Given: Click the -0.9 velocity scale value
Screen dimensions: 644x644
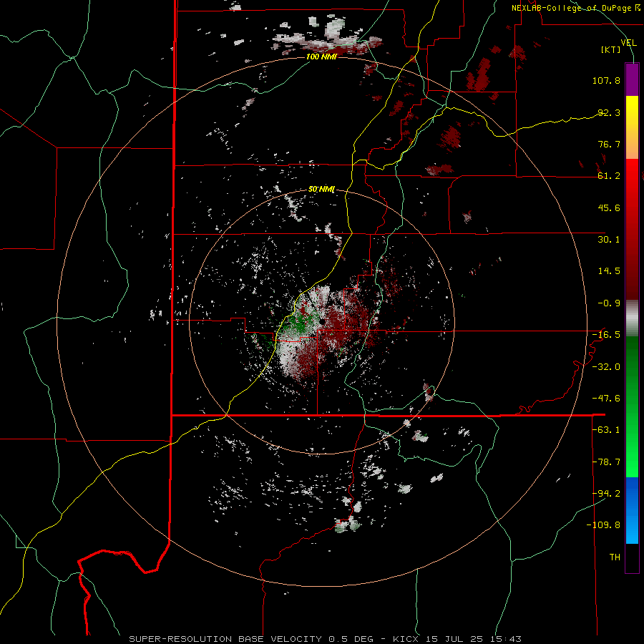Looking at the screenshot, I should coord(609,303).
